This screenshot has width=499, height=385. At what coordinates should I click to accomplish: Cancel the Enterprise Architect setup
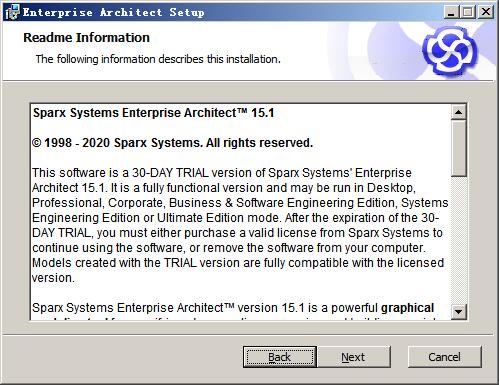(x=445, y=357)
